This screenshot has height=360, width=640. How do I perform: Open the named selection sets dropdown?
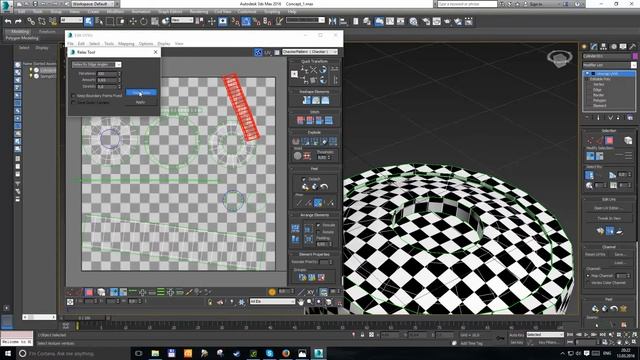point(305,20)
